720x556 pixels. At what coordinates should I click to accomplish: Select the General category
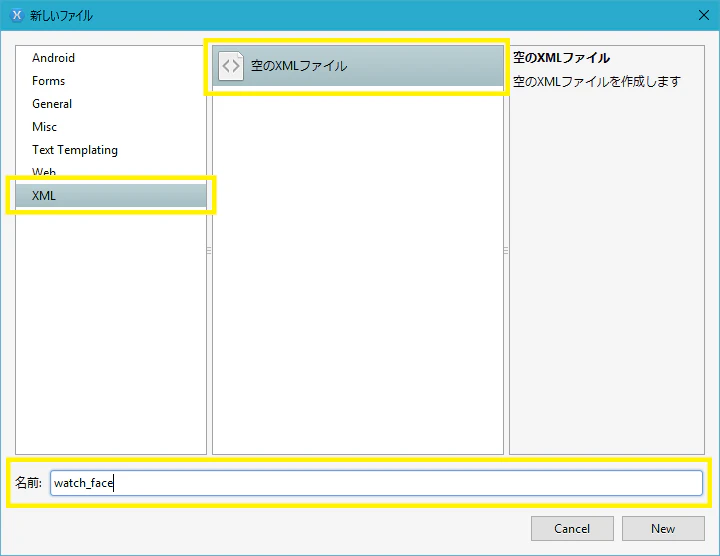(x=52, y=104)
